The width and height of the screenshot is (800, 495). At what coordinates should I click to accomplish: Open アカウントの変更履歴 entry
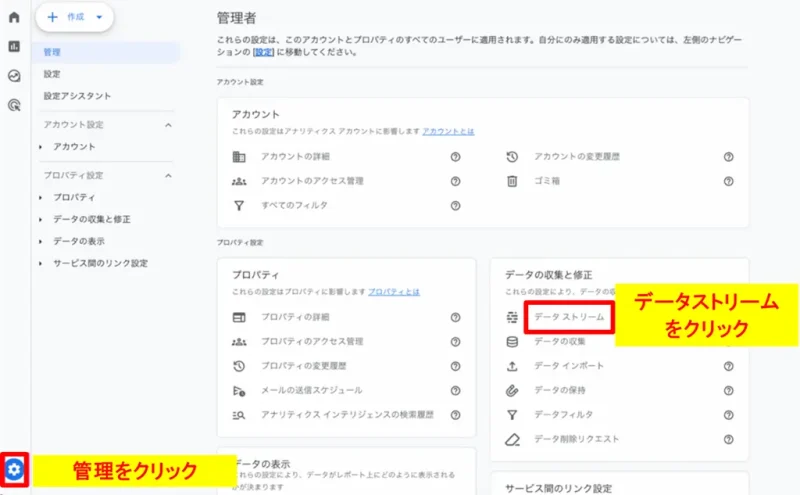coord(577,157)
